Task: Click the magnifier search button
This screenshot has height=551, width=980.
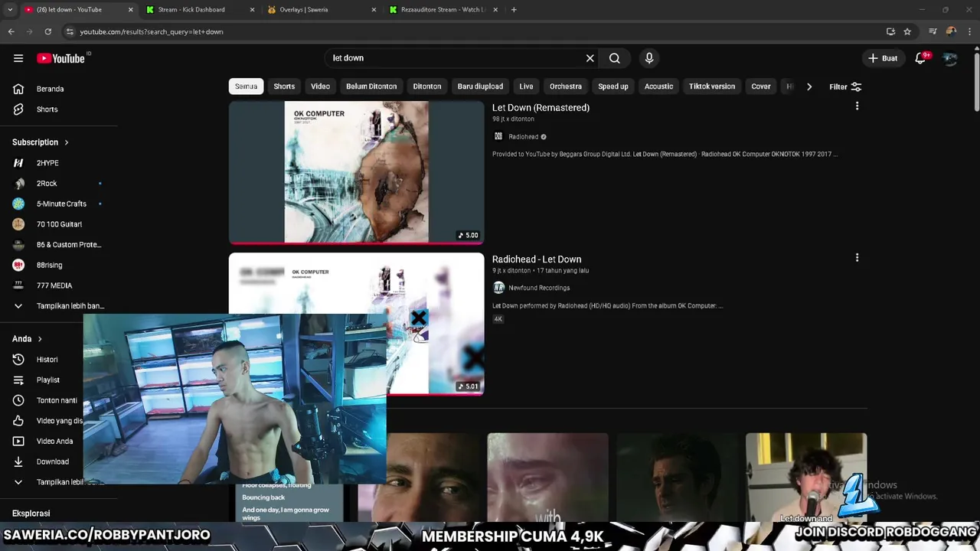Action: point(615,58)
